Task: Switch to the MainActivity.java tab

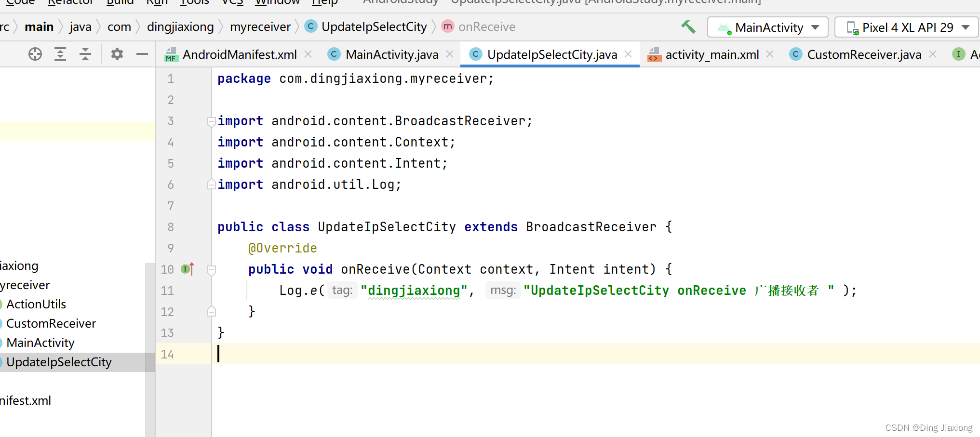Action: (x=392, y=54)
